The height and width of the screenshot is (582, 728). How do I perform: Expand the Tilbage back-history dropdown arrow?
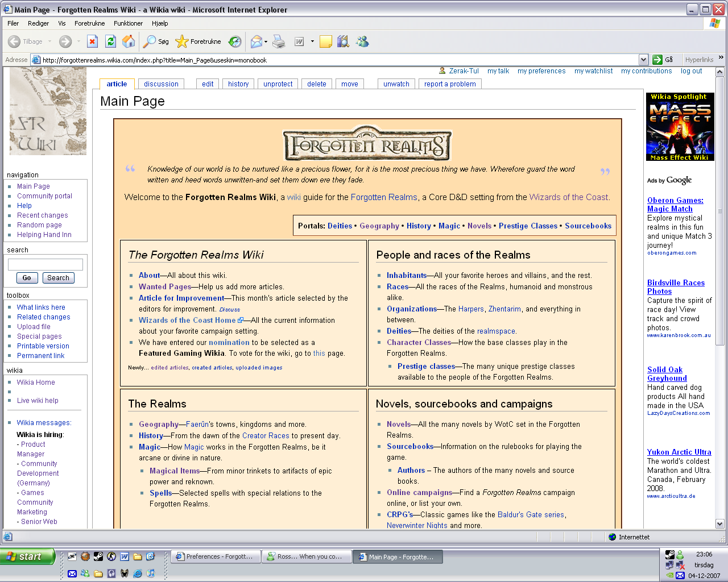point(49,41)
